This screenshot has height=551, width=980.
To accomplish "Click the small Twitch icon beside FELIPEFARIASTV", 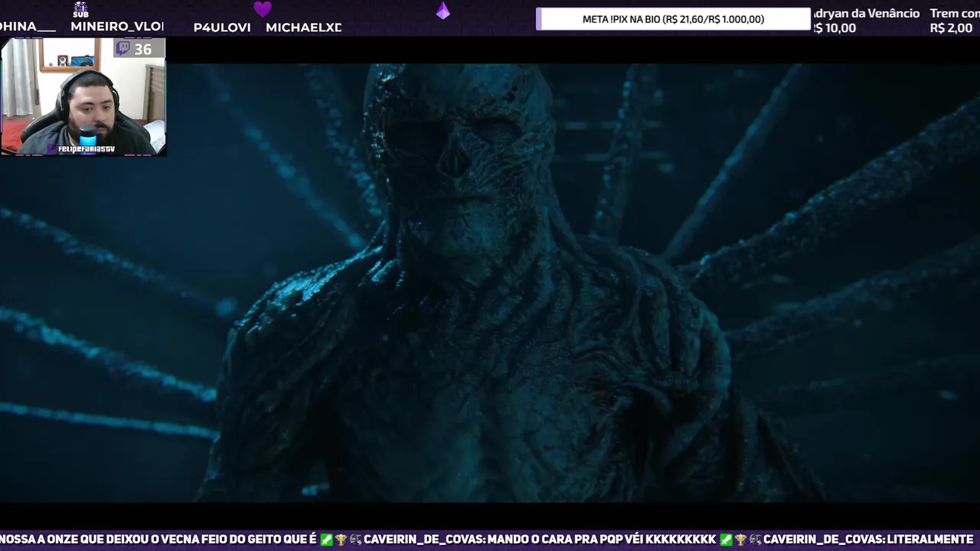I will (52, 149).
